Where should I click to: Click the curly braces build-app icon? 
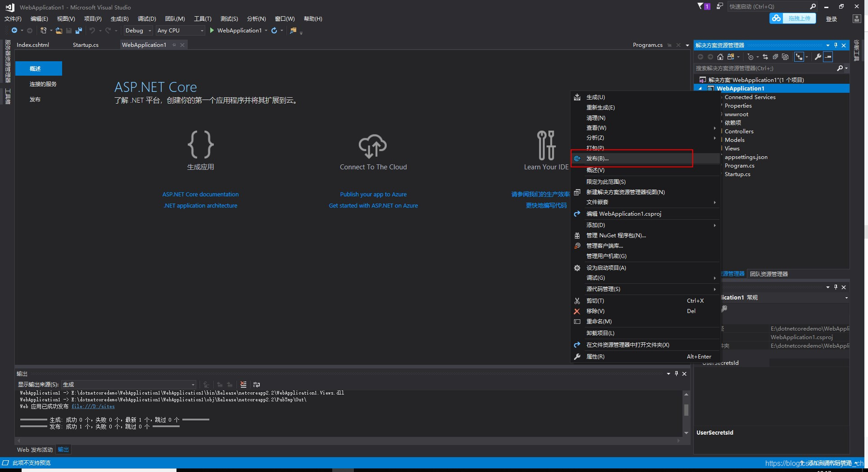[200, 145]
